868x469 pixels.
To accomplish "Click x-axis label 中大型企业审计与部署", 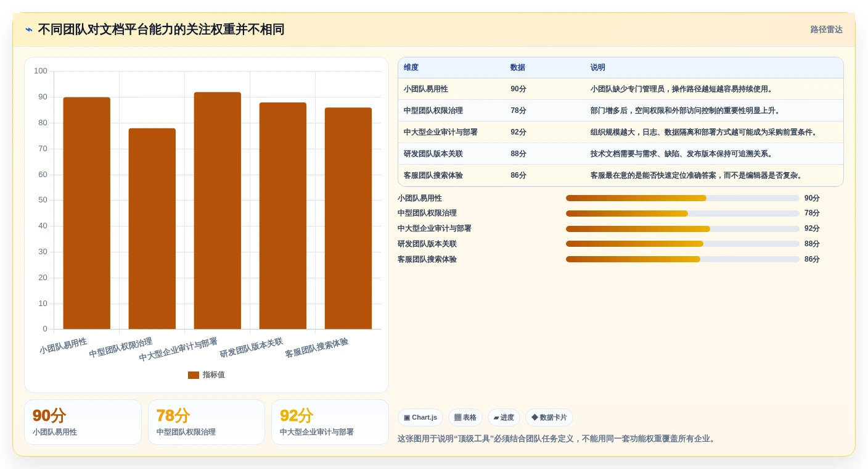I will pos(178,350).
